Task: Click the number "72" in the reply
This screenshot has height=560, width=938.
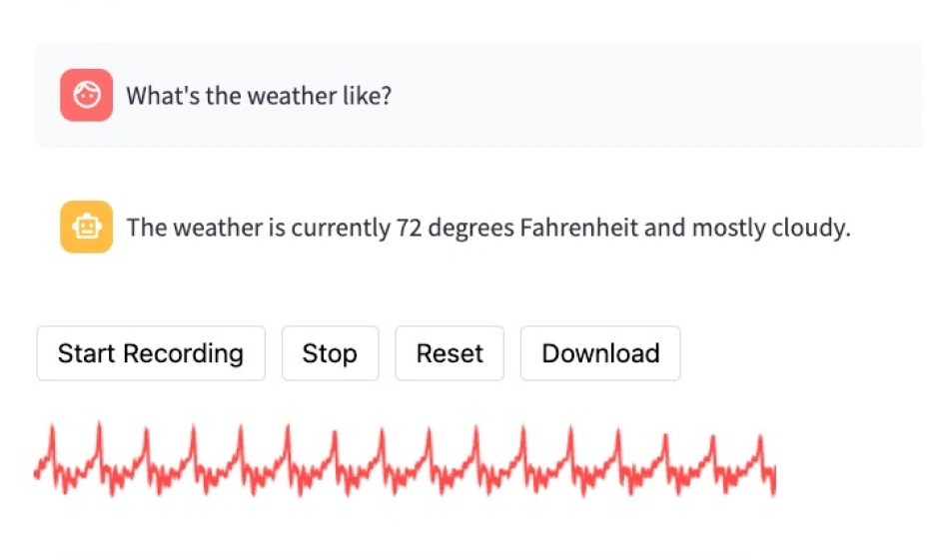Action: point(410,229)
